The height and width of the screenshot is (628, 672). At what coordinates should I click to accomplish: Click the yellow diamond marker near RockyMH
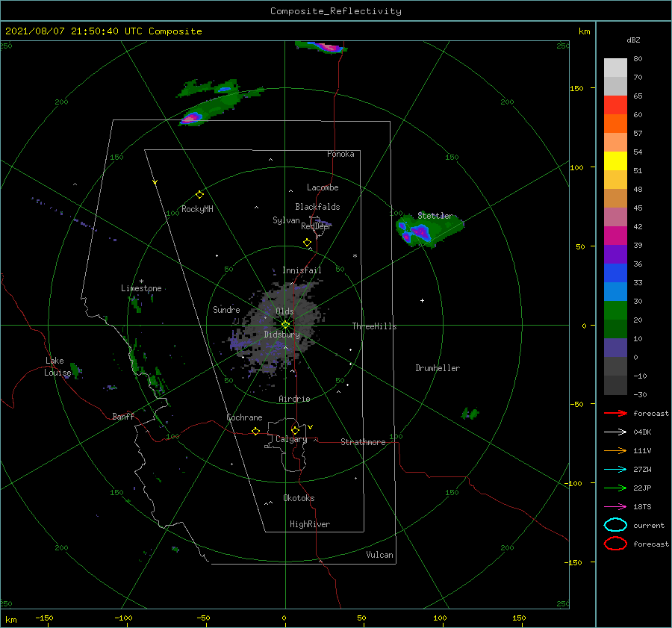coord(199,195)
